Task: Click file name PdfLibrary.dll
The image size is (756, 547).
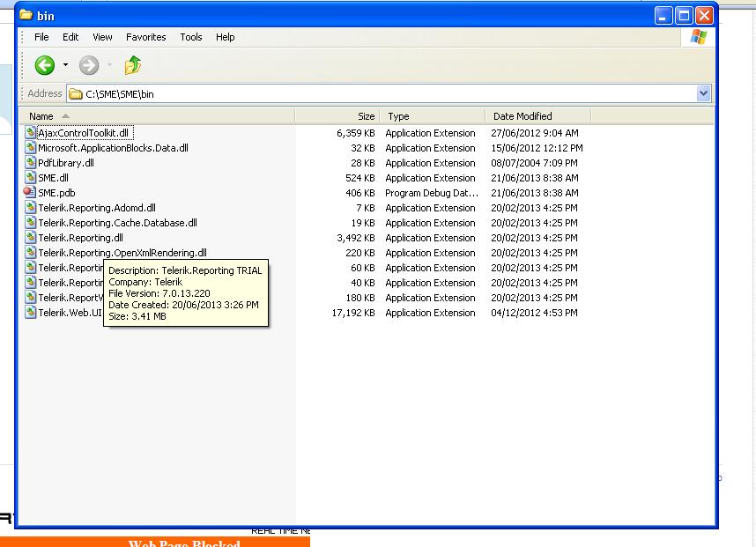Action: (x=66, y=163)
